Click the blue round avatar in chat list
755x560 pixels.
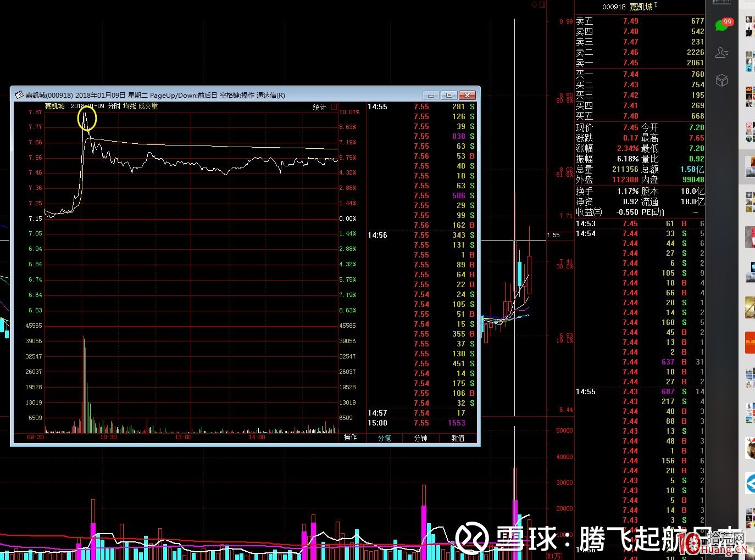point(750,483)
